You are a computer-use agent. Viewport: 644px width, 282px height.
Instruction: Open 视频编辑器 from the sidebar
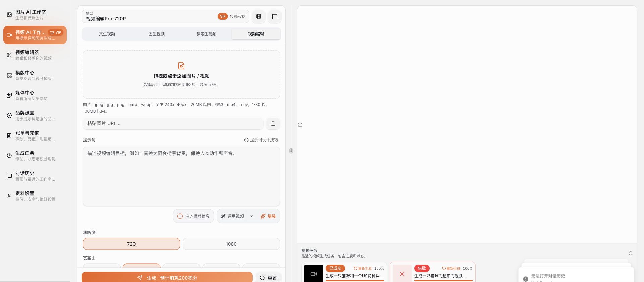tap(35, 55)
